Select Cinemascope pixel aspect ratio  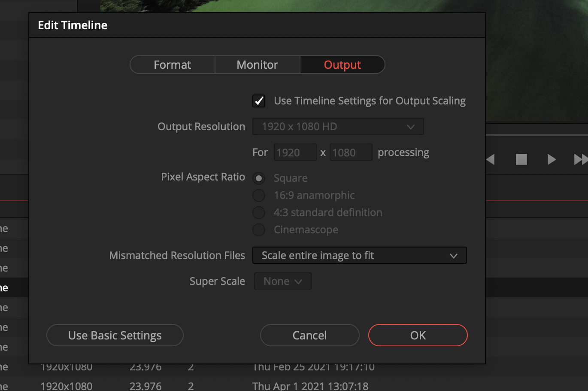(x=259, y=229)
